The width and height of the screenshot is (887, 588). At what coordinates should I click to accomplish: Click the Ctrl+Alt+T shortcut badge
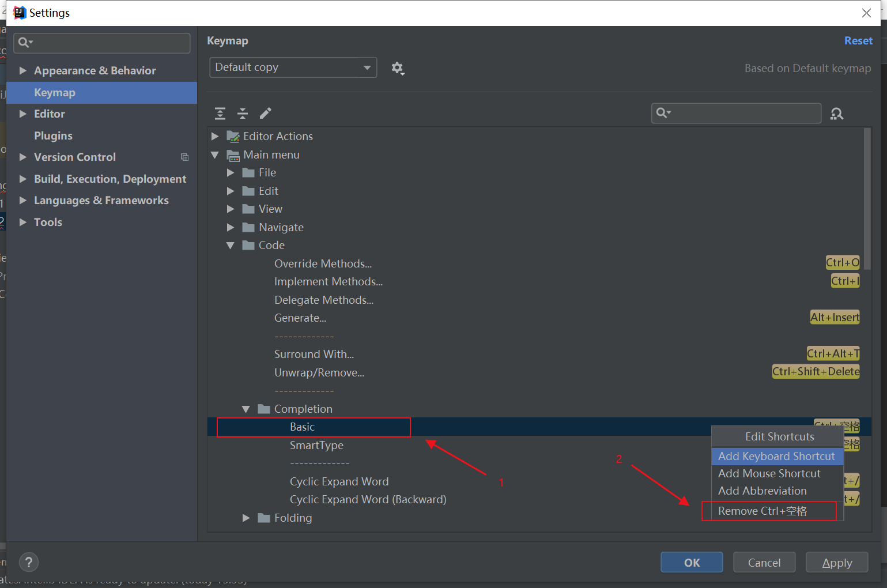[833, 353]
